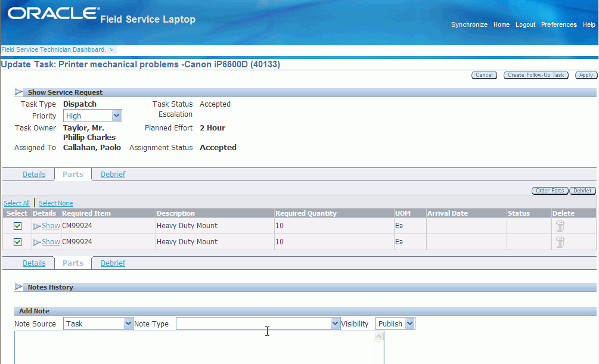Click the details arrow icon of second CM99924 row
Image resolution: width=599 pixels, height=364 pixels.
point(37,242)
